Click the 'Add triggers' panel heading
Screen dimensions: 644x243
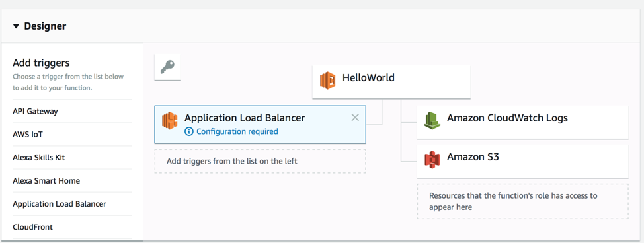[41, 63]
